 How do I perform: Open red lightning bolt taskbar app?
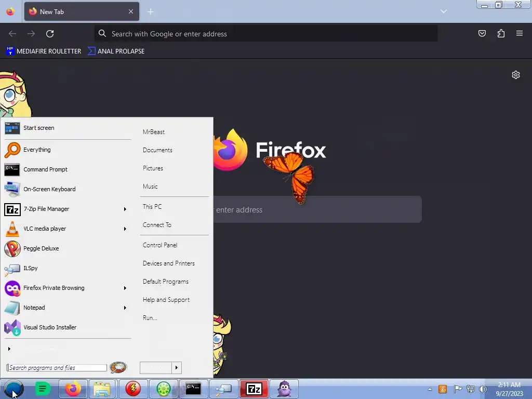coord(133,389)
